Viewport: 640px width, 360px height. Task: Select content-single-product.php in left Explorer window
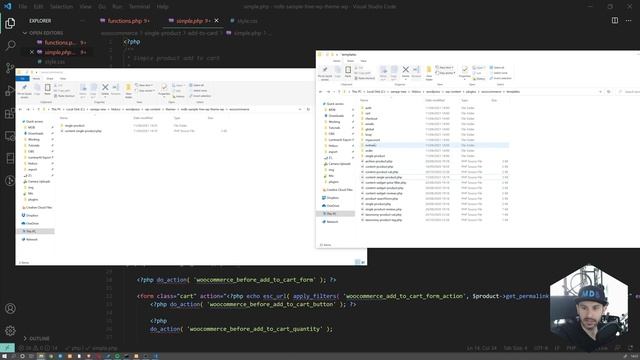click(83, 131)
